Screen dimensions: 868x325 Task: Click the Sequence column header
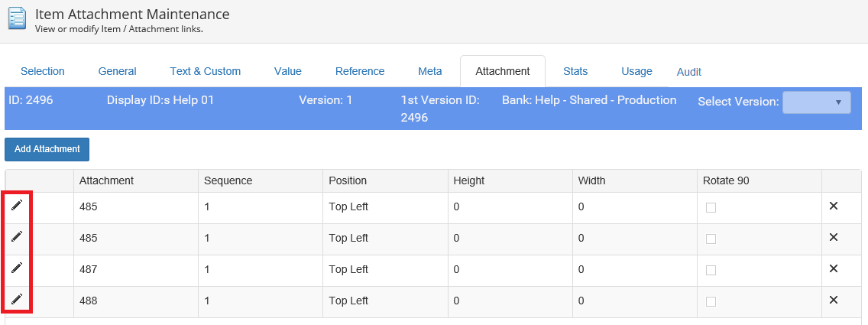(x=228, y=180)
